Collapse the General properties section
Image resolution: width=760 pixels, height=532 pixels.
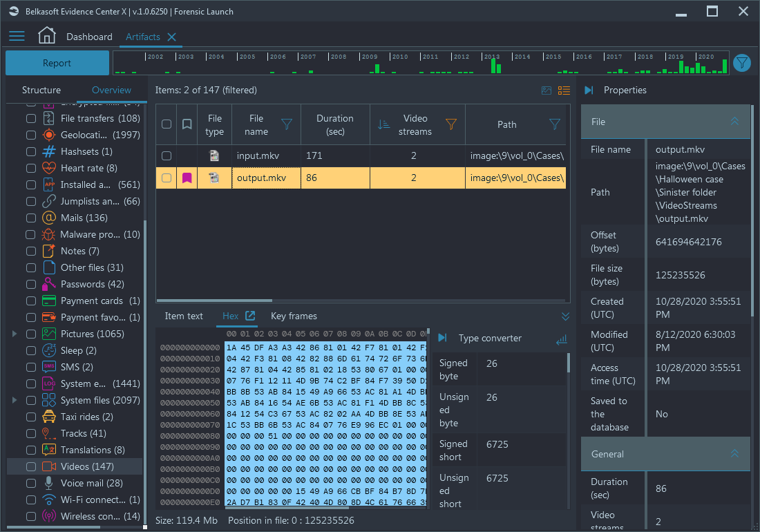(735, 453)
